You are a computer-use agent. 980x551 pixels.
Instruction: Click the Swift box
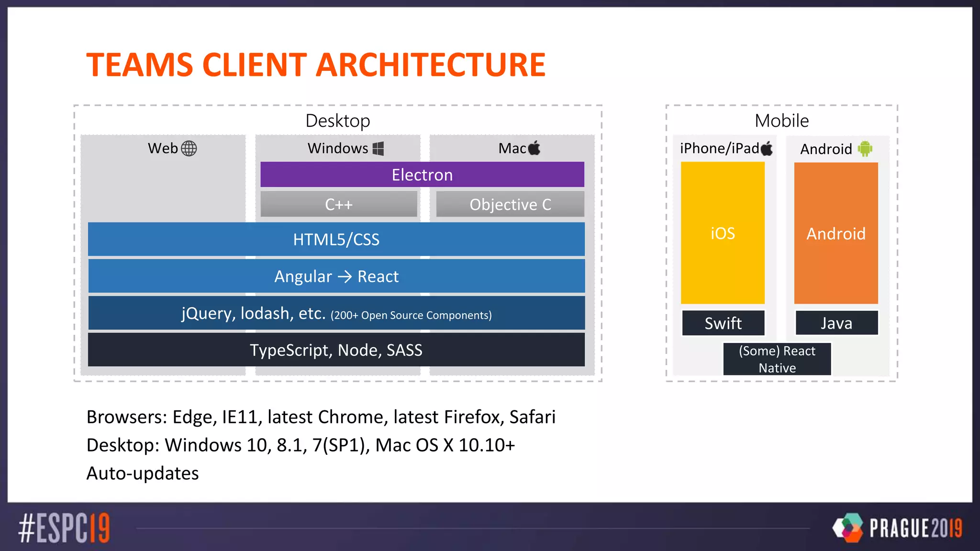pos(723,323)
